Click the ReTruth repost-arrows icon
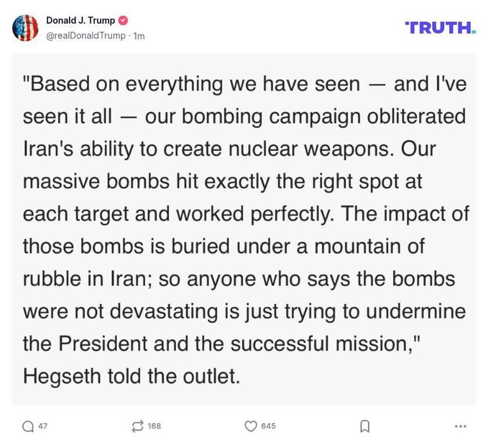The width and height of the screenshot is (488, 448). [x=137, y=426]
